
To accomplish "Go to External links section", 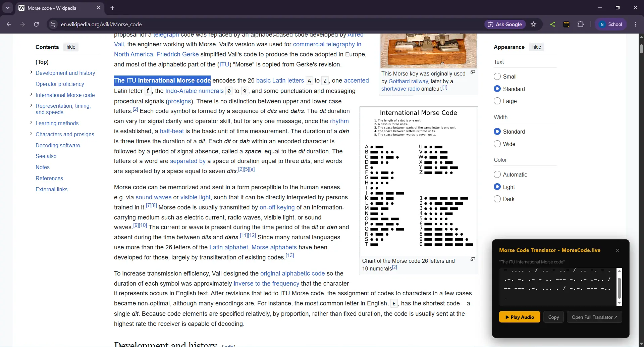I will (52, 189).
